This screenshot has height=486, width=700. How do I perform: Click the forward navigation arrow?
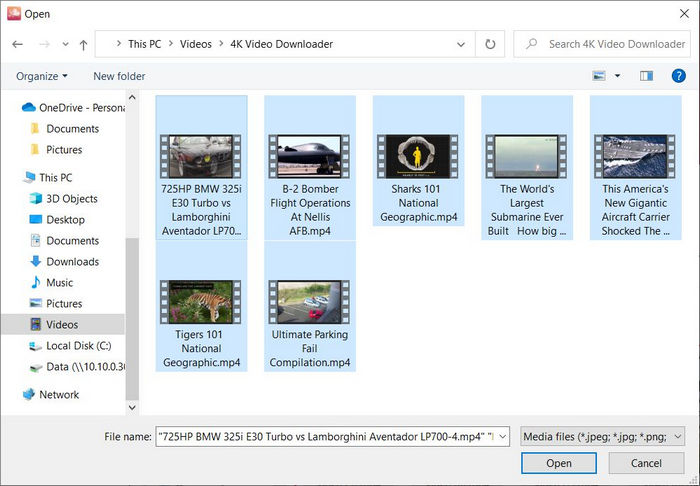44,44
